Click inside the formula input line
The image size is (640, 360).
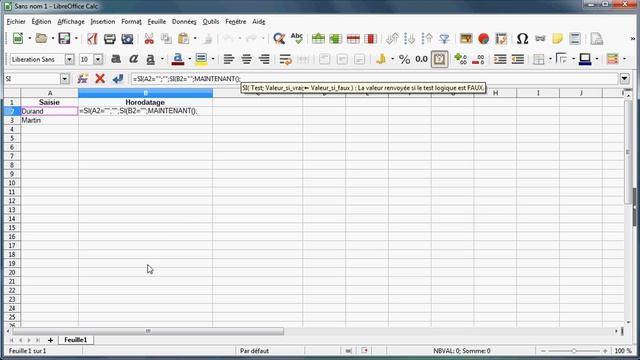tap(373, 79)
